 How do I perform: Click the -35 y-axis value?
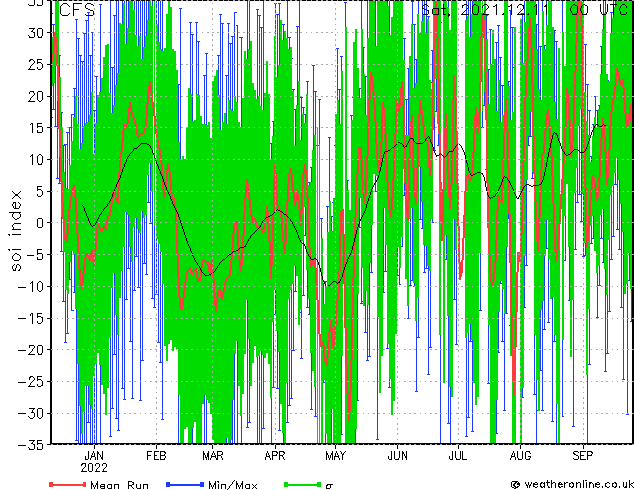pos(31,445)
